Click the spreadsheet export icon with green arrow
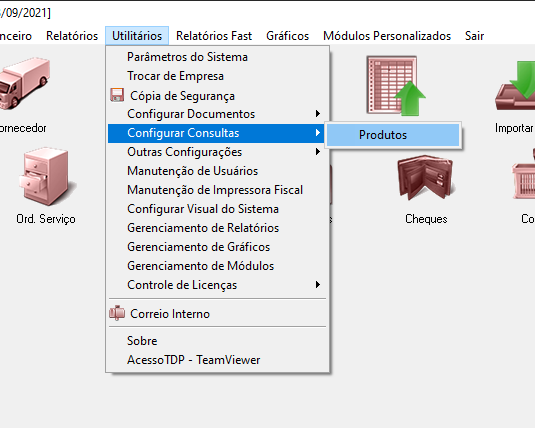535x428 pixels. point(396,86)
